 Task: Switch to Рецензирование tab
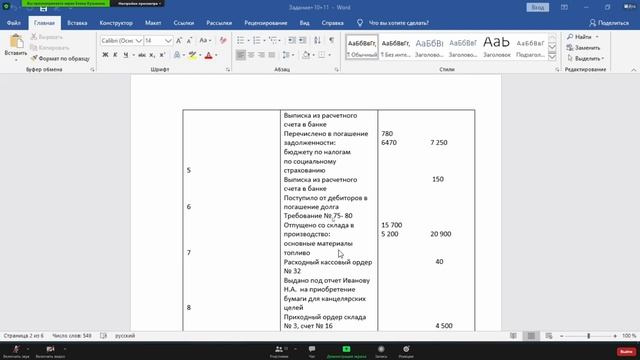(266, 23)
